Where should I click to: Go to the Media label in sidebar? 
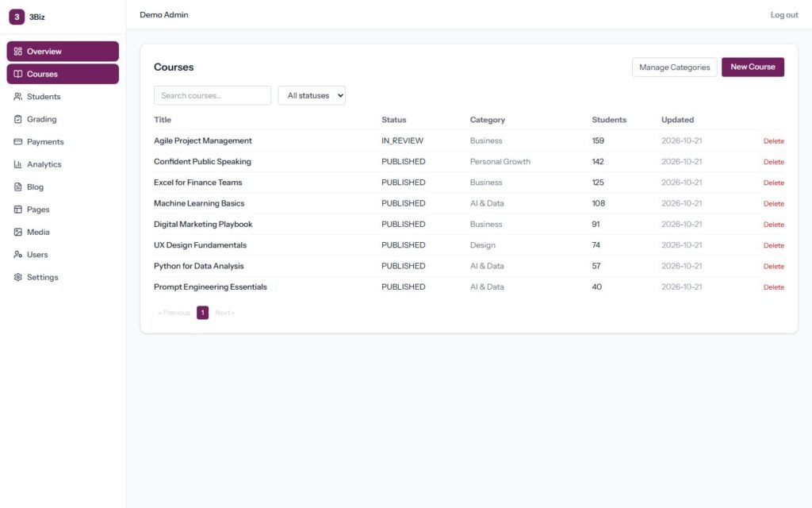click(x=38, y=232)
